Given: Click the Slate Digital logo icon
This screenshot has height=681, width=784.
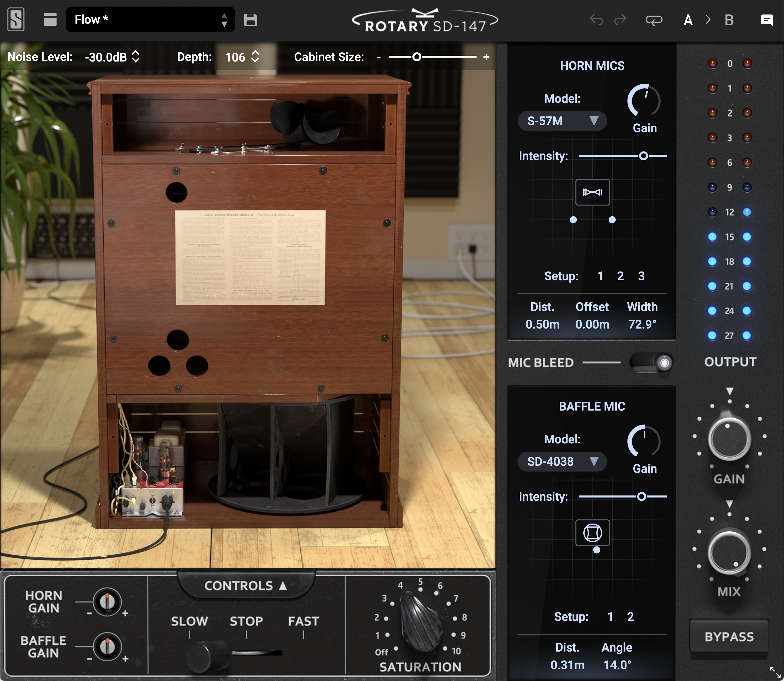Looking at the screenshot, I should [16, 20].
